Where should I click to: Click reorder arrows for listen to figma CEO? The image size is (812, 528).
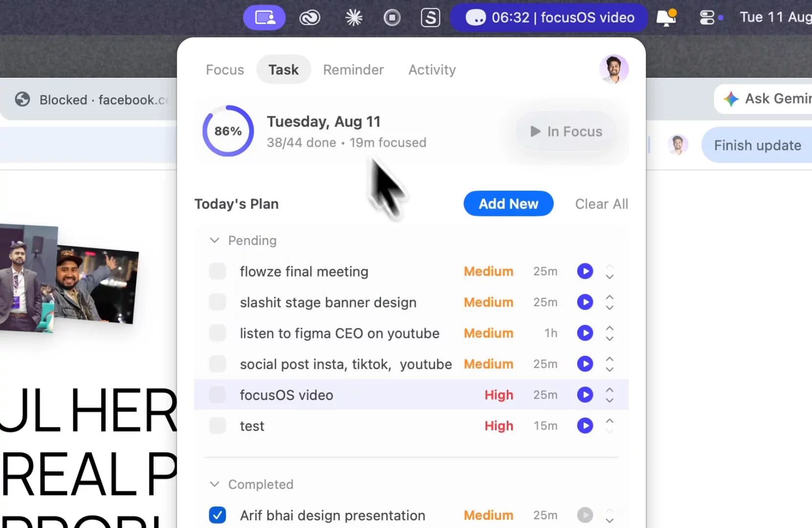coord(609,333)
